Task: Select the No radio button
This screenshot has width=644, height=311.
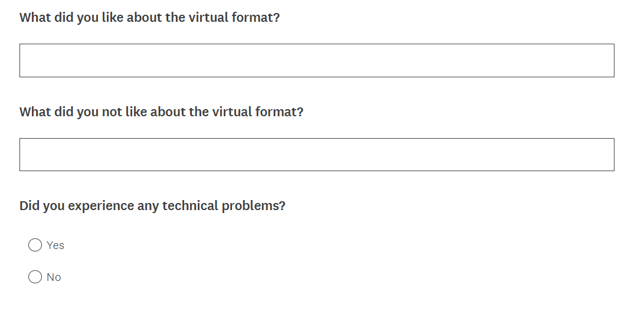Action: [x=35, y=277]
